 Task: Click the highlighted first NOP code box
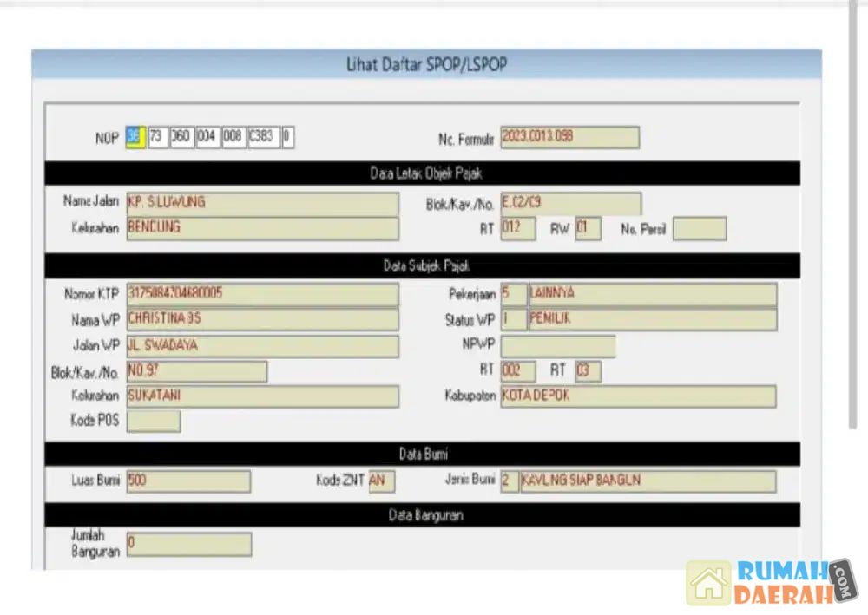coord(135,138)
